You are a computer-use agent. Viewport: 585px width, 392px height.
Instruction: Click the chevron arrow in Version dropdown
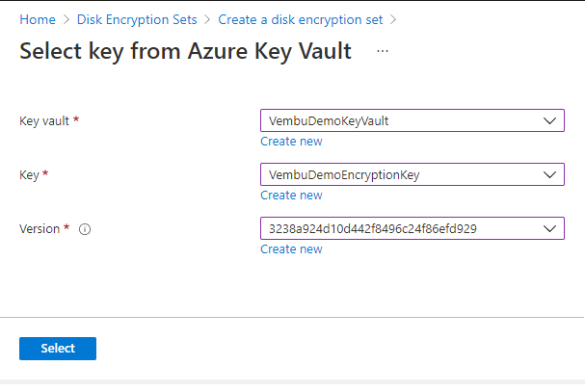pos(550,228)
